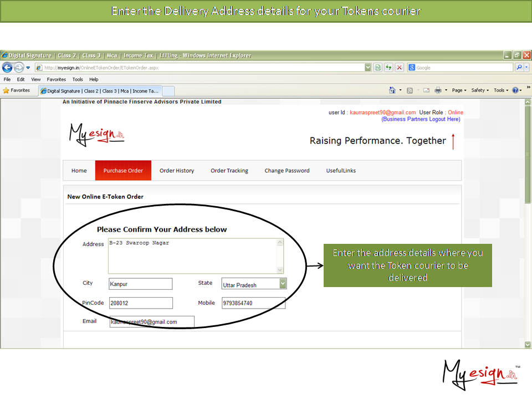Image resolution: width=532 pixels, height=399 pixels.
Task: Click the Address textarea scrollbar down arrow
Action: (x=280, y=270)
